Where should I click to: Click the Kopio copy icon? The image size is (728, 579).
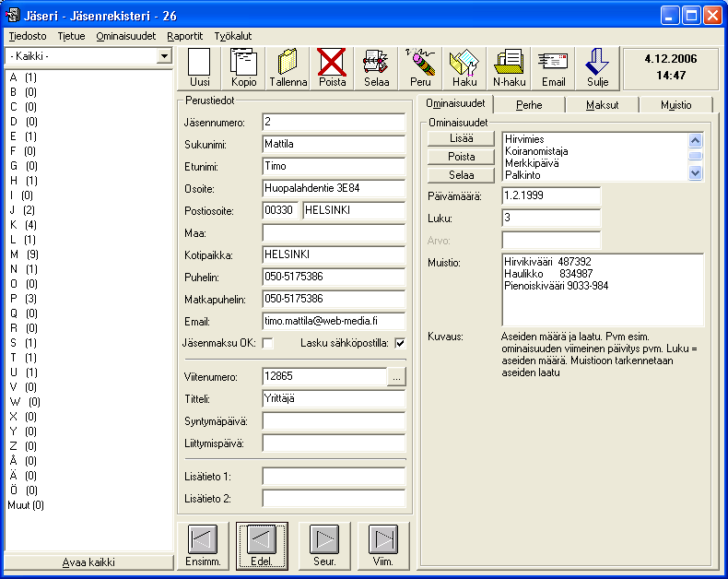[244, 68]
